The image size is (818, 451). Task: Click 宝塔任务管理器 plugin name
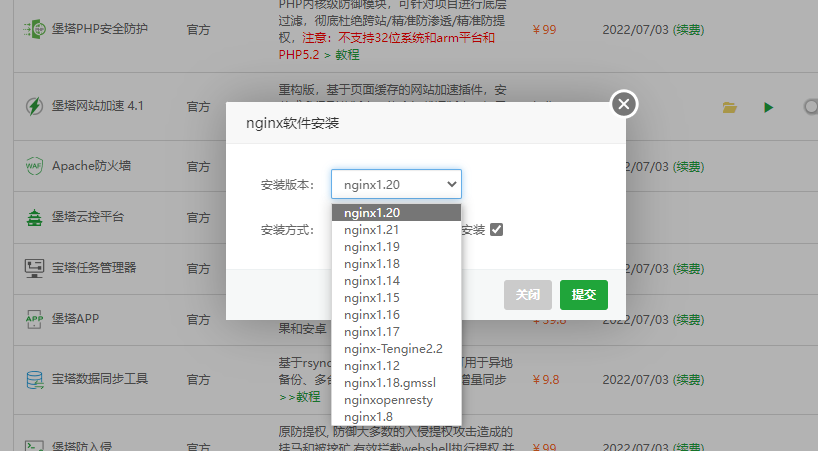pyautogui.click(x=94, y=267)
